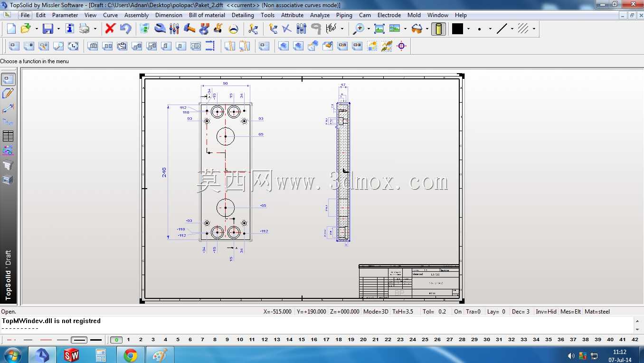Open the Dimension menu
644x363 pixels.
[x=169, y=15]
